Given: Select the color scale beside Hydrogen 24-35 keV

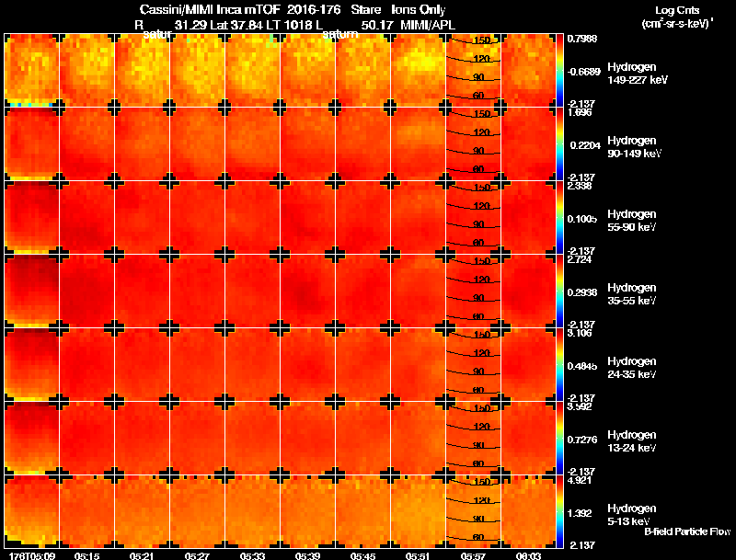Looking at the screenshot, I should tap(559, 365).
